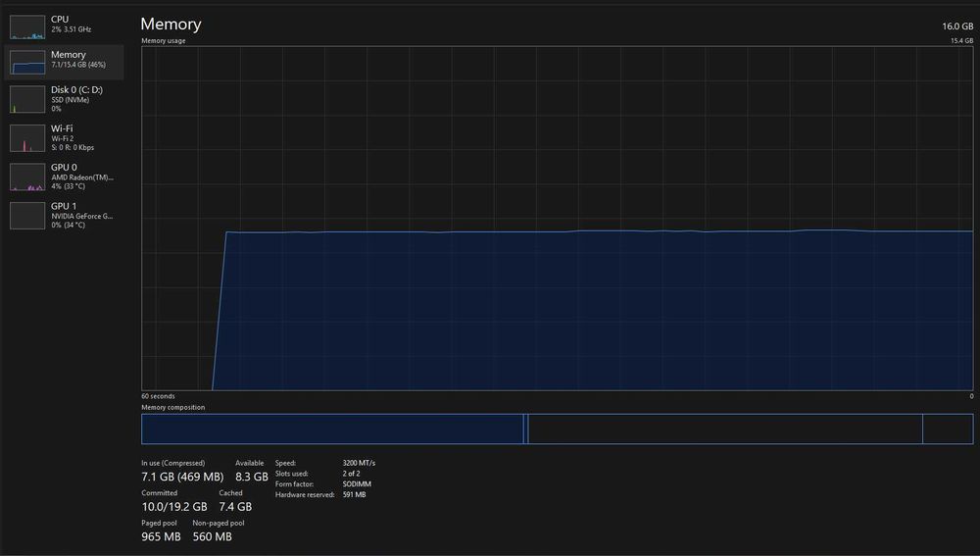Click the standby segment of Memory composition
The image size is (980, 556).
point(725,430)
